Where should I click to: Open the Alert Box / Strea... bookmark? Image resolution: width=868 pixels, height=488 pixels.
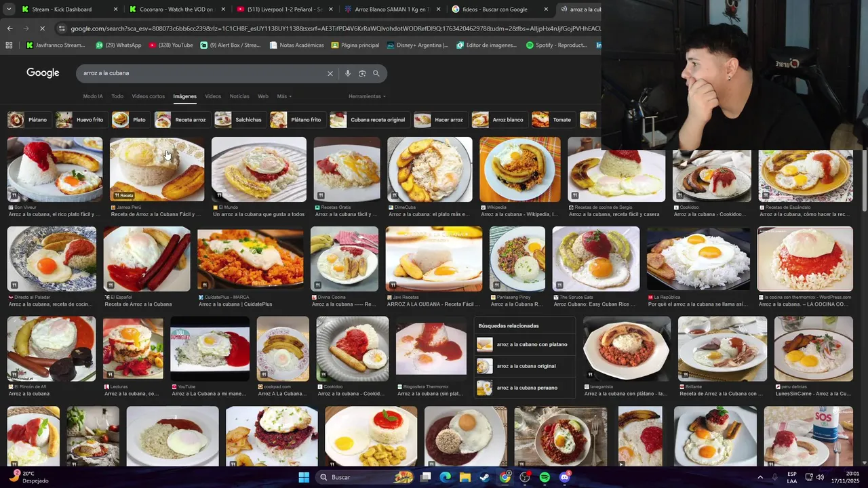coord(230,45)
